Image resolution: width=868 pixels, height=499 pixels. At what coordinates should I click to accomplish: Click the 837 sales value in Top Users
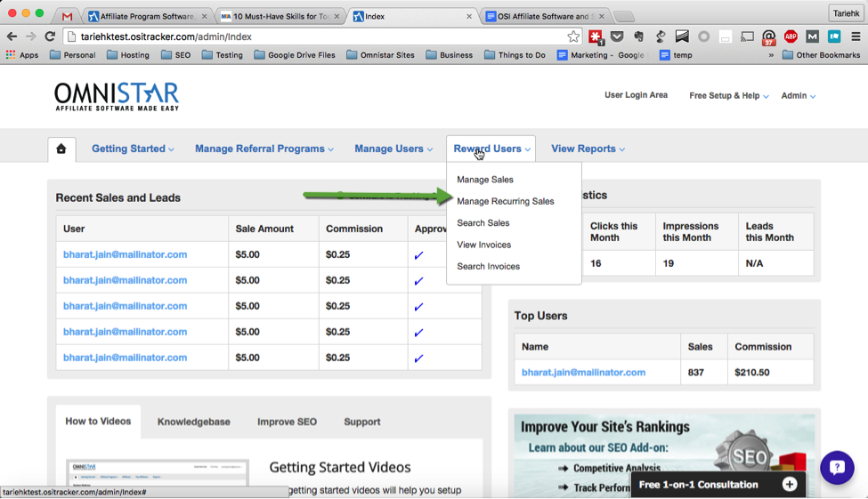point(696,373)
